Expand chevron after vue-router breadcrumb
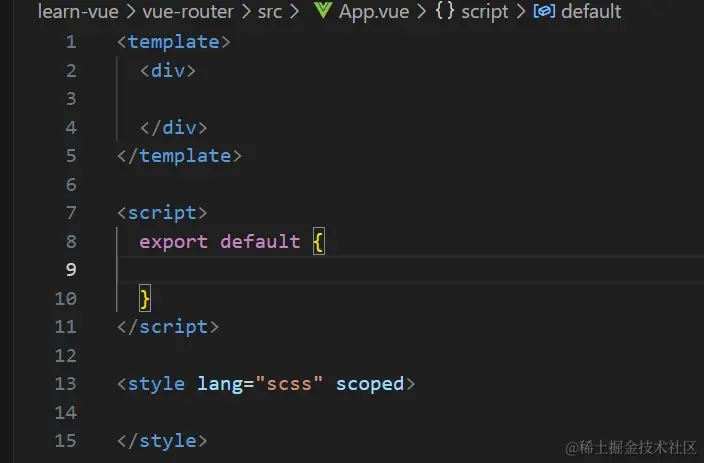This screenshot has height=463, width=704. (246, 12)
